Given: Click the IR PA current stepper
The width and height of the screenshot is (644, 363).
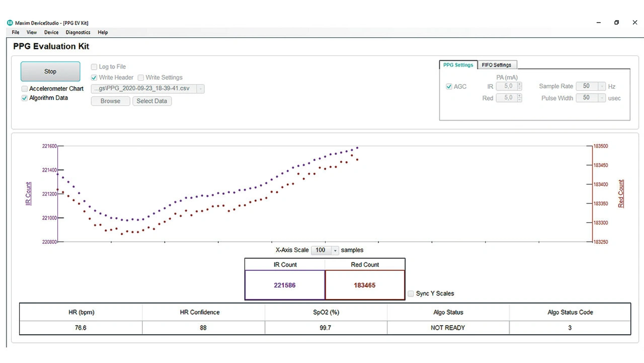Looking at the screenshot, I should pyautogui.click(x=519, y=87).
